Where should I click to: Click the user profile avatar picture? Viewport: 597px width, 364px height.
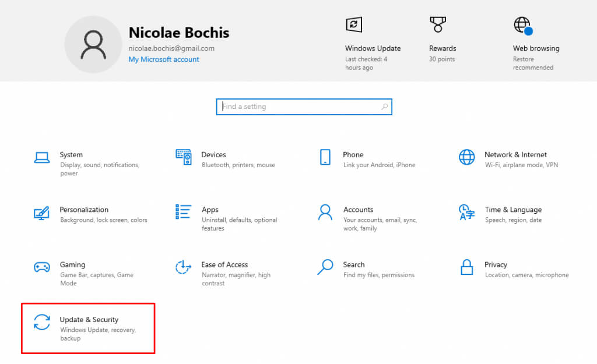click(93, 44)
